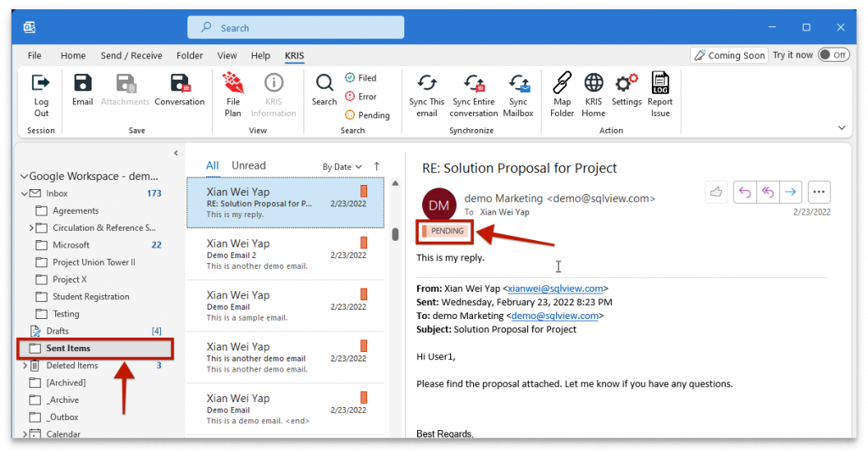Screen dimensions: 868x453
Task: Click Sync Mailbox icon
Action: 520,83
